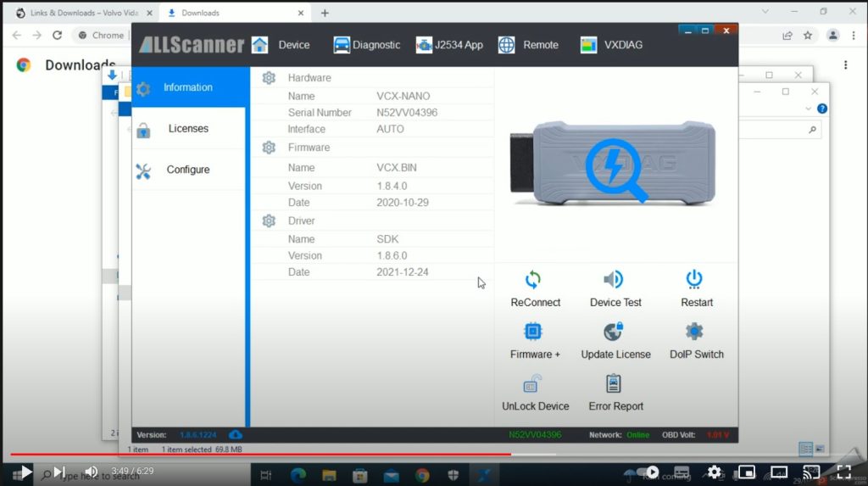
Task: Click the driver date 2021-12-24
Action: coord(403,272)
